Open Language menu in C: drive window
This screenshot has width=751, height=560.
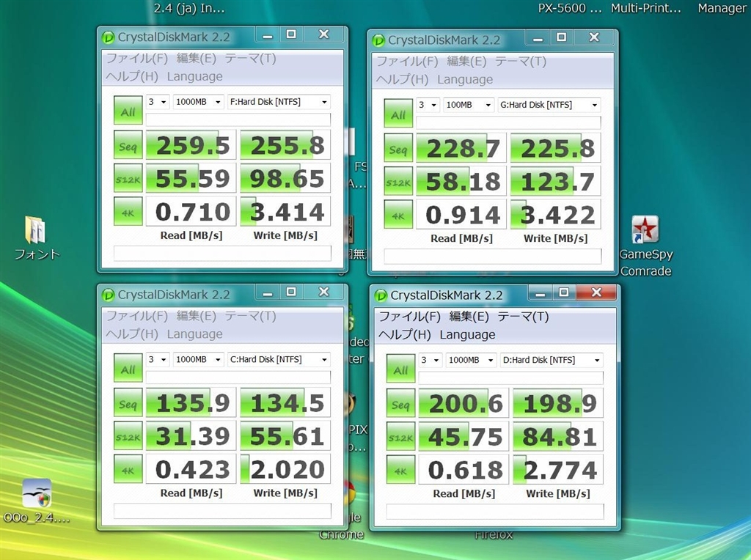[x=195, y=334]
